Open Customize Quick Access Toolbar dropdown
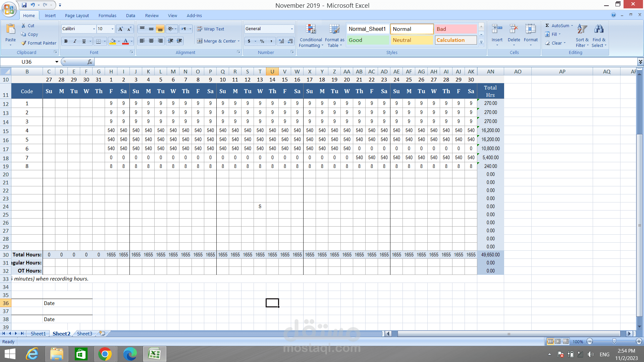The width and height of the screenshot is (644, 362). [x=60, y=5]
